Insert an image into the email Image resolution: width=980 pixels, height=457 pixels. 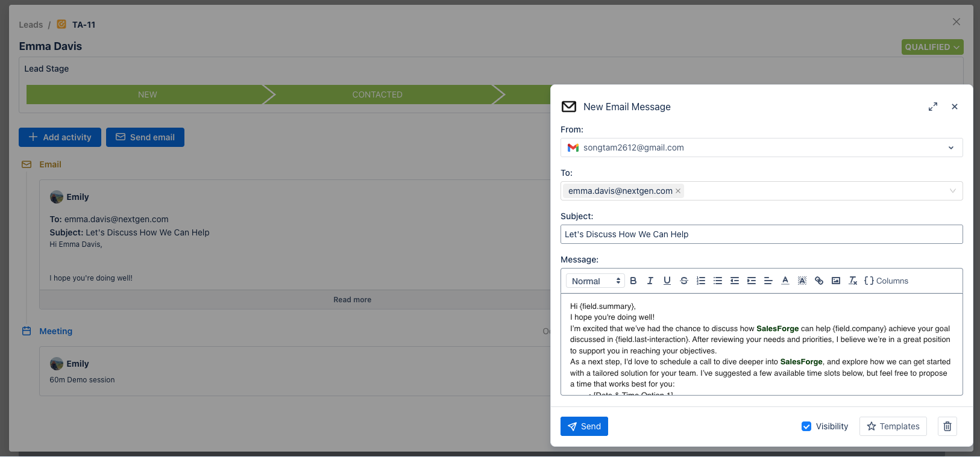point(835,281)
